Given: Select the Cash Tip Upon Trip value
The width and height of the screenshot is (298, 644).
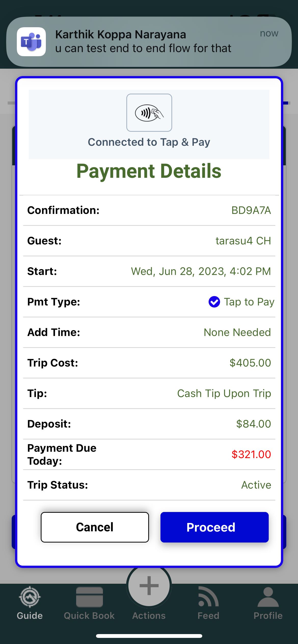Looking at the screenshot, I should pyautogui.click(x=224, y=393).
